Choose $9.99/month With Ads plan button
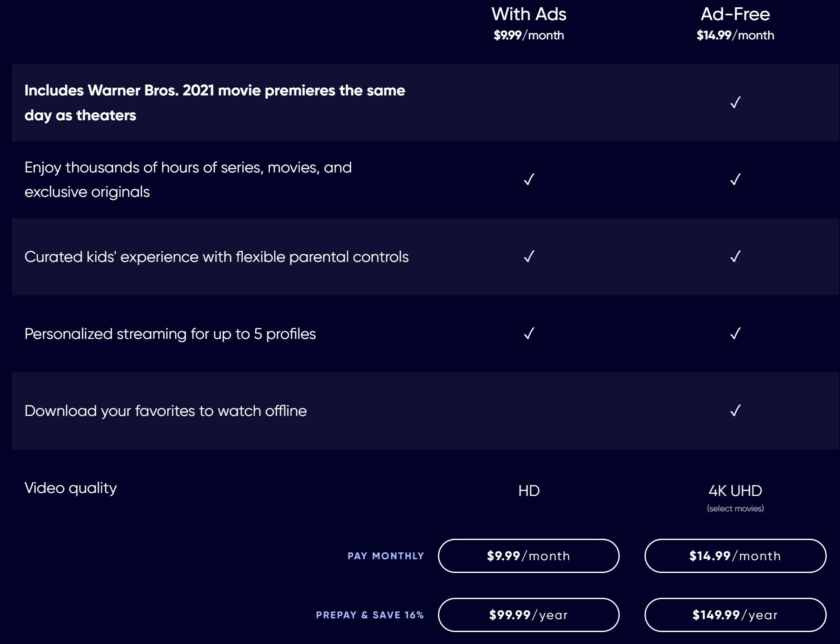 [529, 555]
